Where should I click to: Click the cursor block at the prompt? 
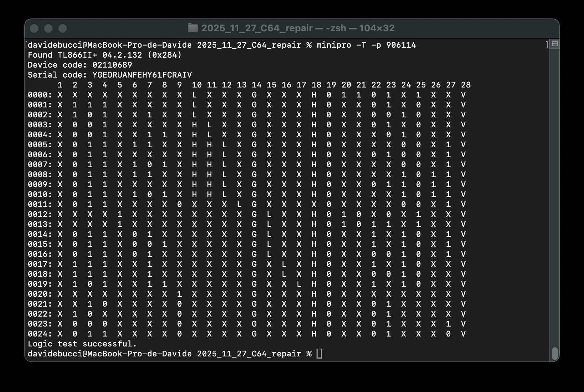(319, 354)
